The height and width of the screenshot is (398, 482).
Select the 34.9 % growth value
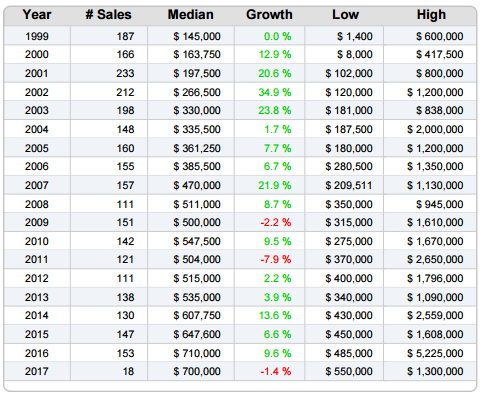275,92
